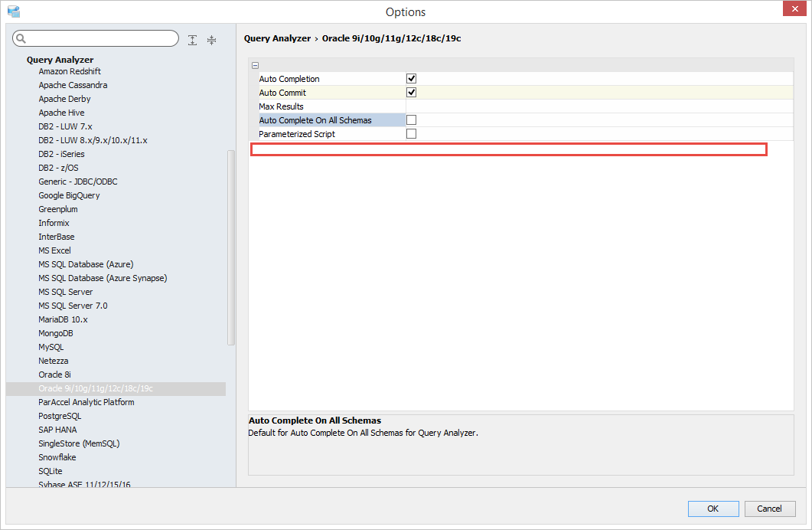Image resolution: width=812 pixels, height=530 pixels.
Task: Uncheck the Auto Commit option
Action: (411, 93)
